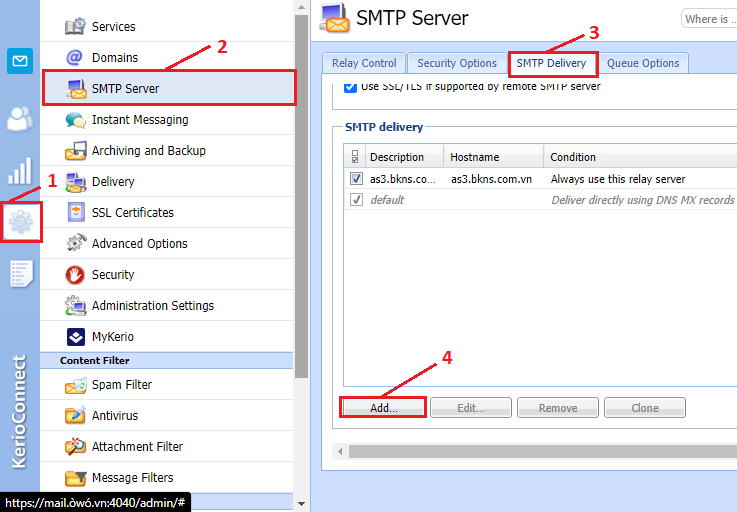Select the configuration gear icon
The image size is (737, 512).
(20, 220)
